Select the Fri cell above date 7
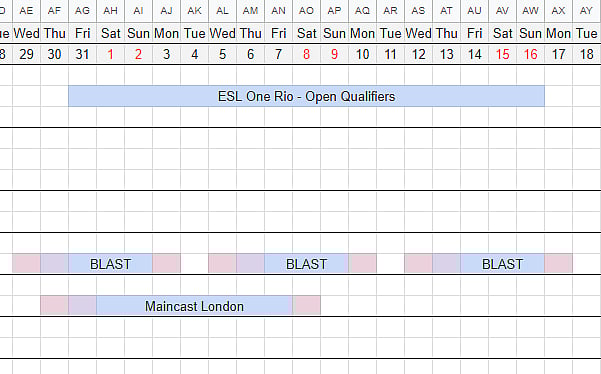 click(x=278, y=33)
